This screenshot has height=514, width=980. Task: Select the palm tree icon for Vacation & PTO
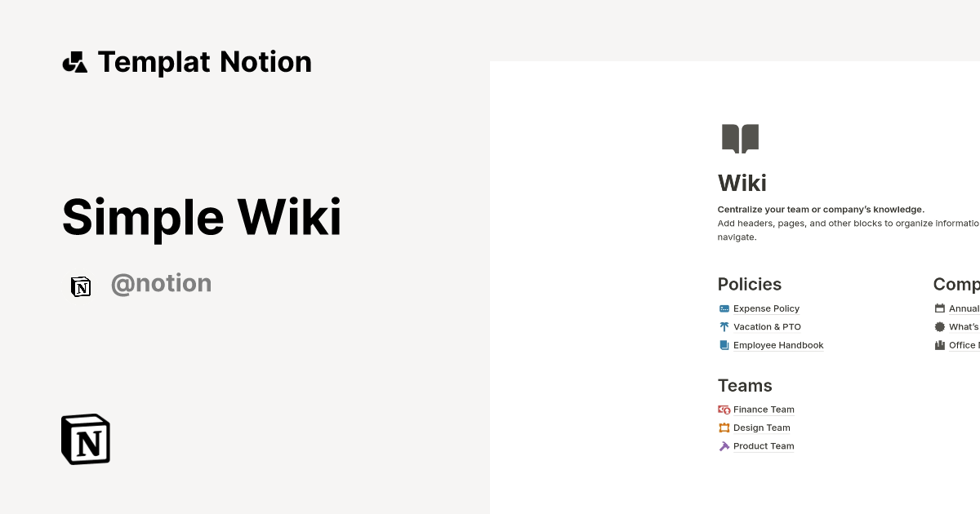724,326
